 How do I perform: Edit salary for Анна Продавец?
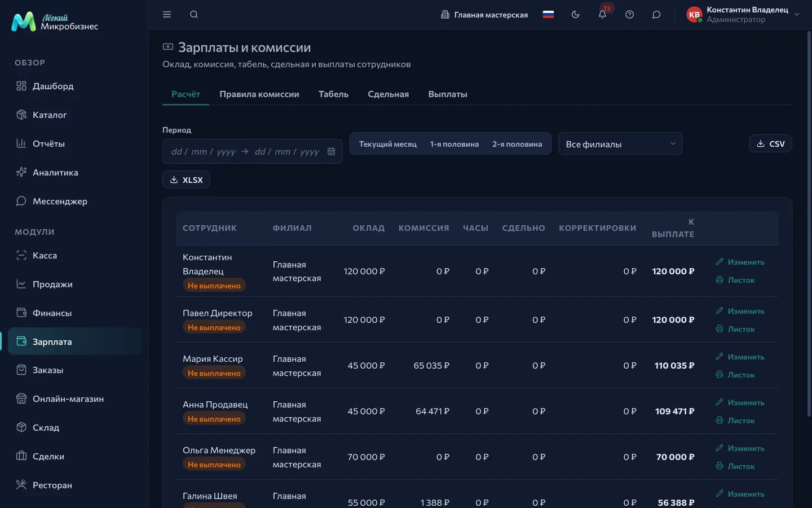(740, 402)
